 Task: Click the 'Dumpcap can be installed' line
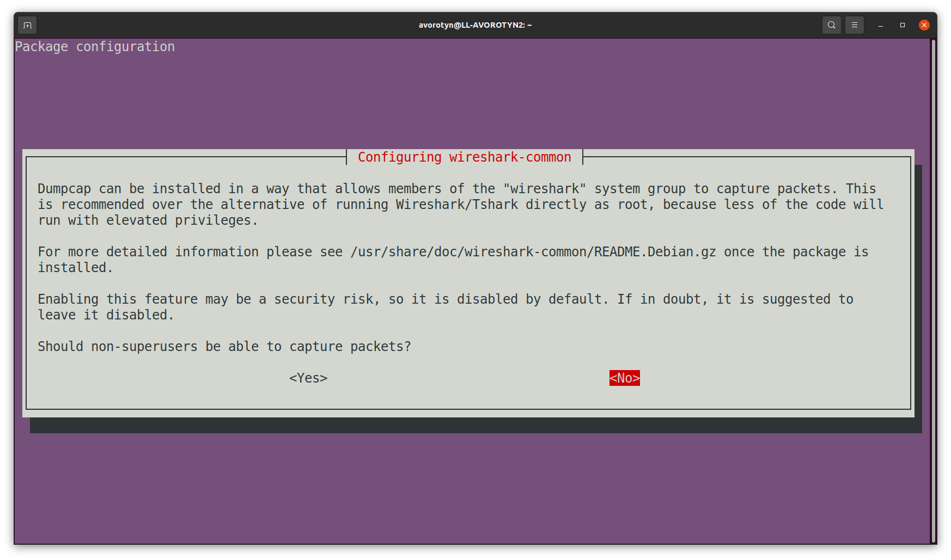457,189
